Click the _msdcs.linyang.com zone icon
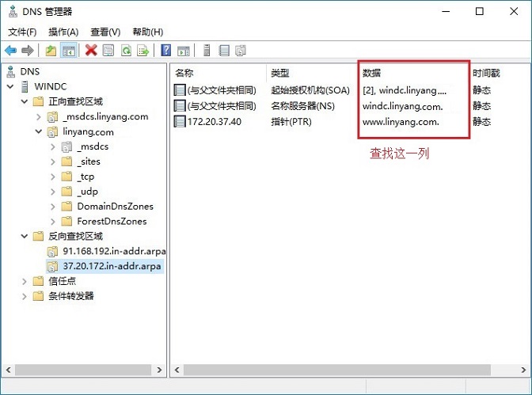 52,117
